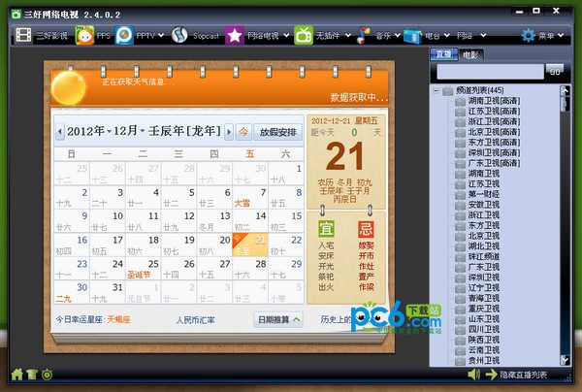Click the sun weather icon
The height and width of the screenshot is (392, 582).
[68, 88]
